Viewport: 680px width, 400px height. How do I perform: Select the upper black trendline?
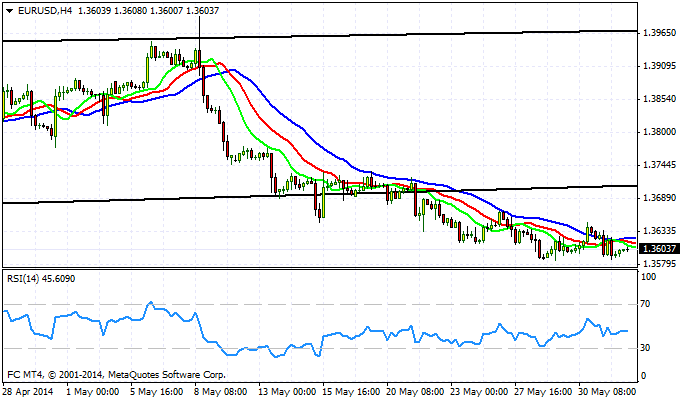320,36
